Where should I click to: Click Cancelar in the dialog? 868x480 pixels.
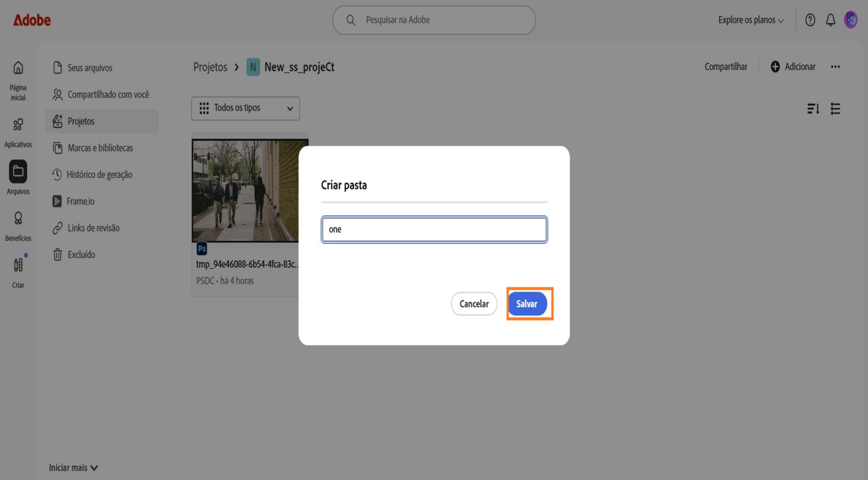(474, 304)
